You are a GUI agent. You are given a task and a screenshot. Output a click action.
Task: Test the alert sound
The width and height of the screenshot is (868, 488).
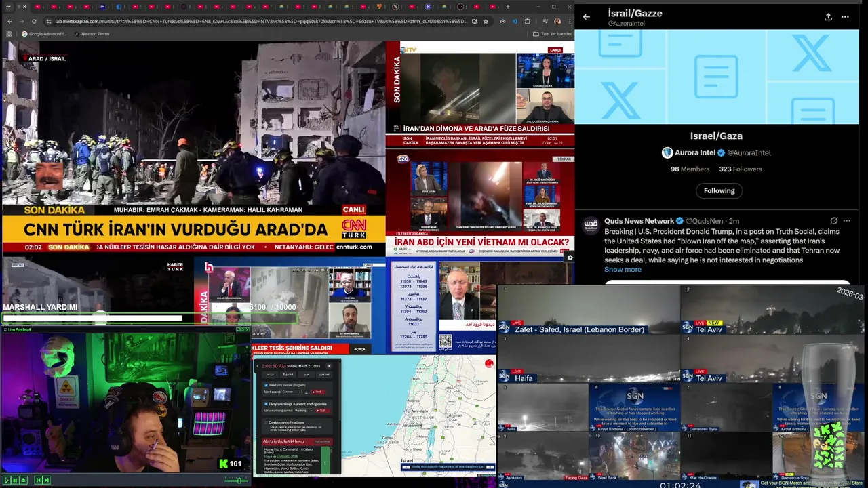(x=318, y=392)
